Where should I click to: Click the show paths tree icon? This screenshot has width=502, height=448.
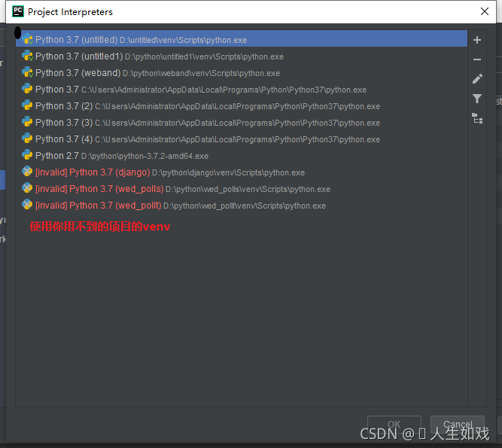[477, 118]
